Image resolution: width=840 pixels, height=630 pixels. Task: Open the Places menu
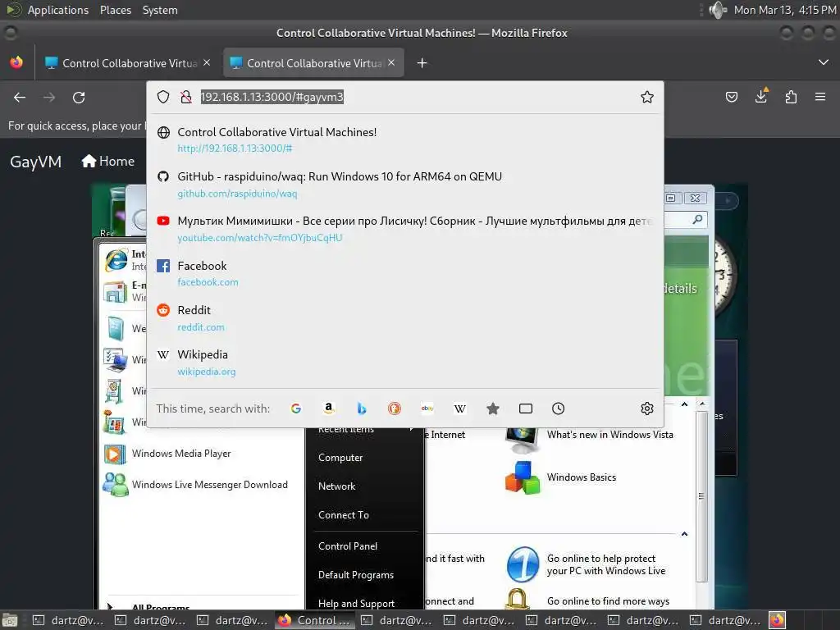coord(115,10)
